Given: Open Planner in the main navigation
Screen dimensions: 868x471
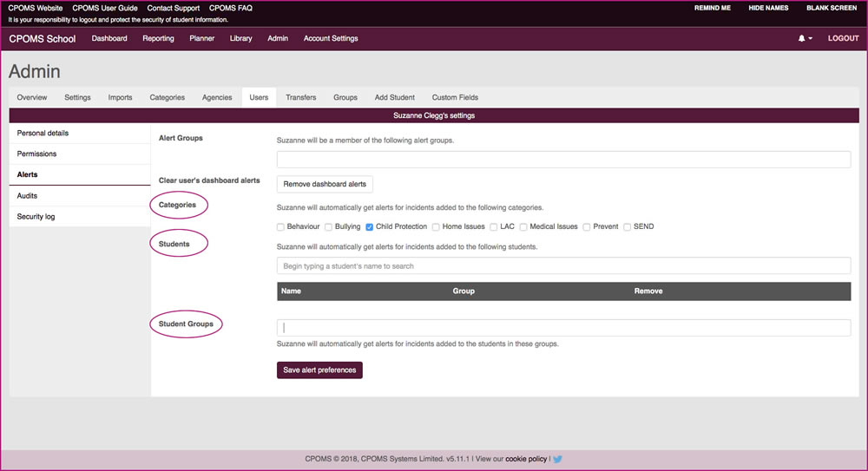Looking at the screenshot, I should pyautogui.click(x=202, y=38).
